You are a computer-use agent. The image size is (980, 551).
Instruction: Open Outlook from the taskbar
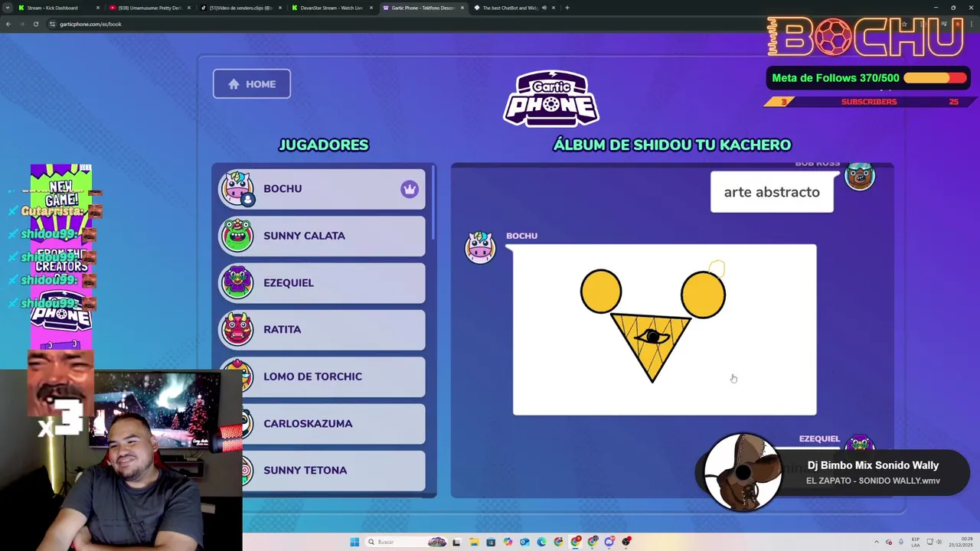click(524, 542)
